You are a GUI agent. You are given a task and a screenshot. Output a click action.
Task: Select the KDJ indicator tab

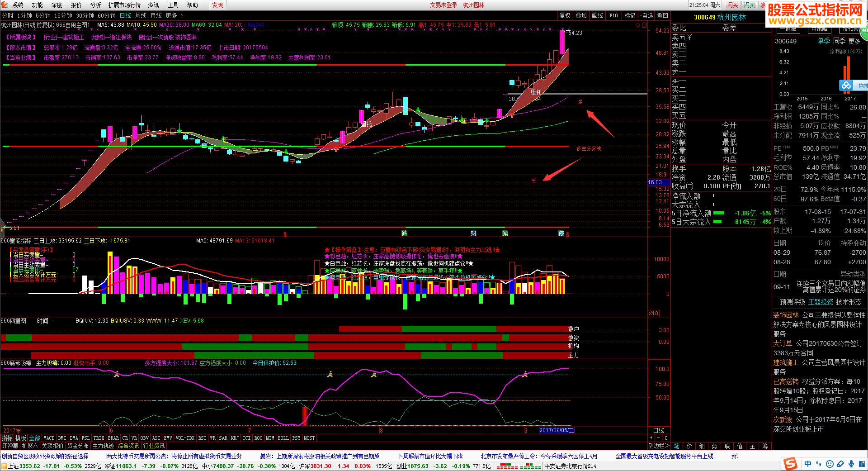(x=235, y=438)
